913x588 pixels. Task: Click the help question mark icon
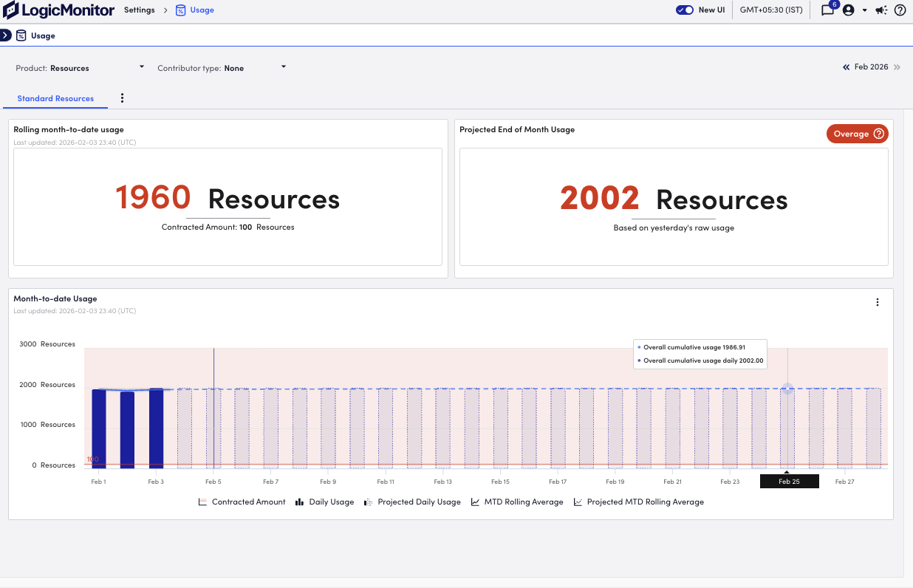click(899, 10)
